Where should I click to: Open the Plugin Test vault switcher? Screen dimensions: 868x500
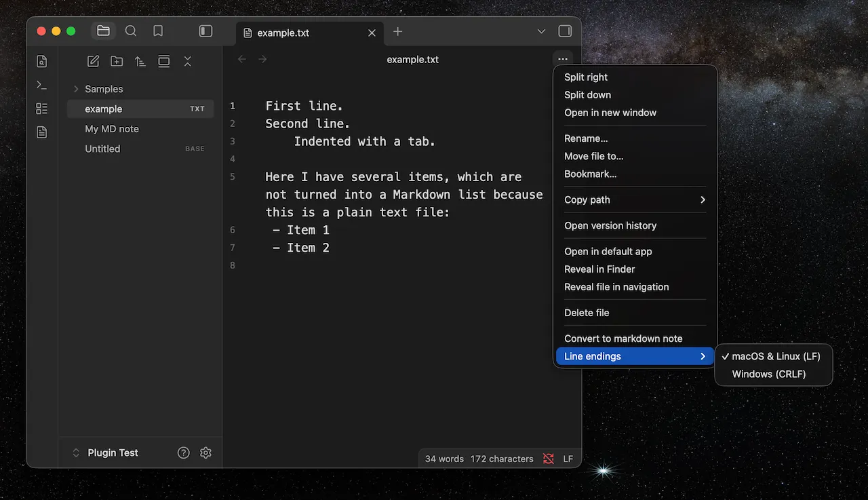pos(105,453)
